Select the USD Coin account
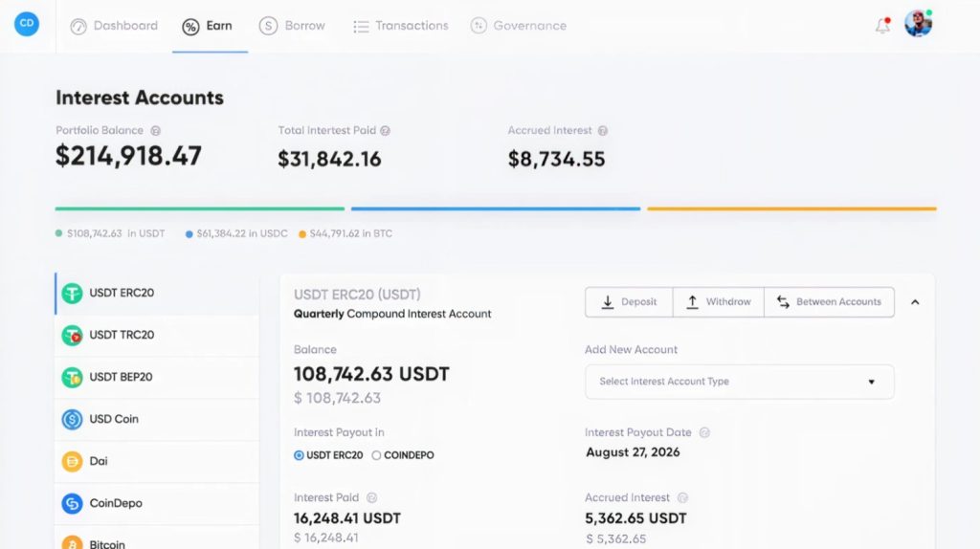Image resolution: width=980 pixels, height=549 pixels. point(157,419)
